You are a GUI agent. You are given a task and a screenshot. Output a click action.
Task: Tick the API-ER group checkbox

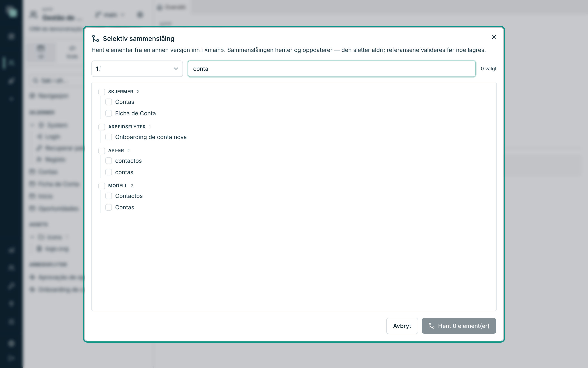101,151
